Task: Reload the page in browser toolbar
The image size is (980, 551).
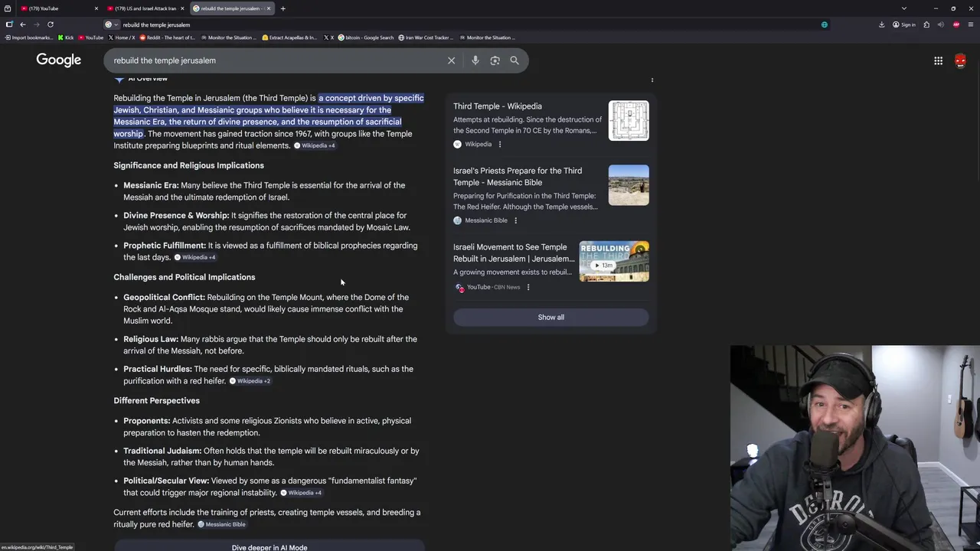Action: tap(51, 24)
